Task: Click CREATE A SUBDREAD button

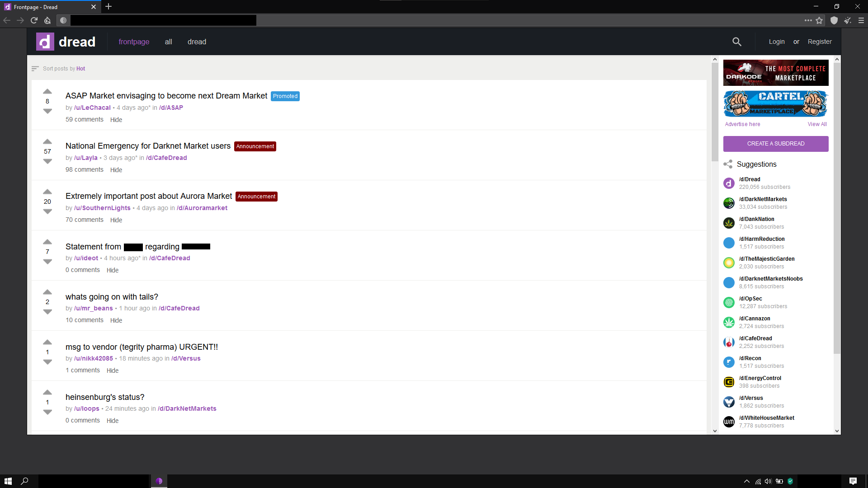Action: coord(776,143)
